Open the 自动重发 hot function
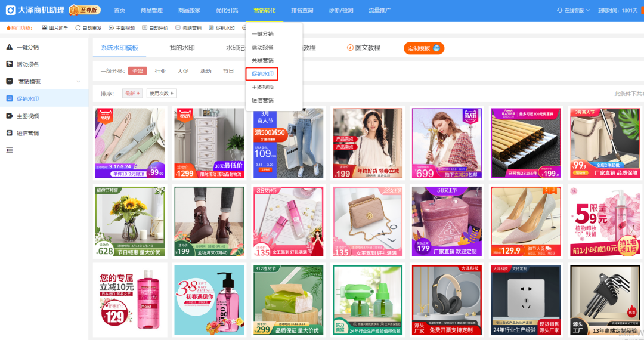Screen dimensions: 644x340 [x=88, y=28]
